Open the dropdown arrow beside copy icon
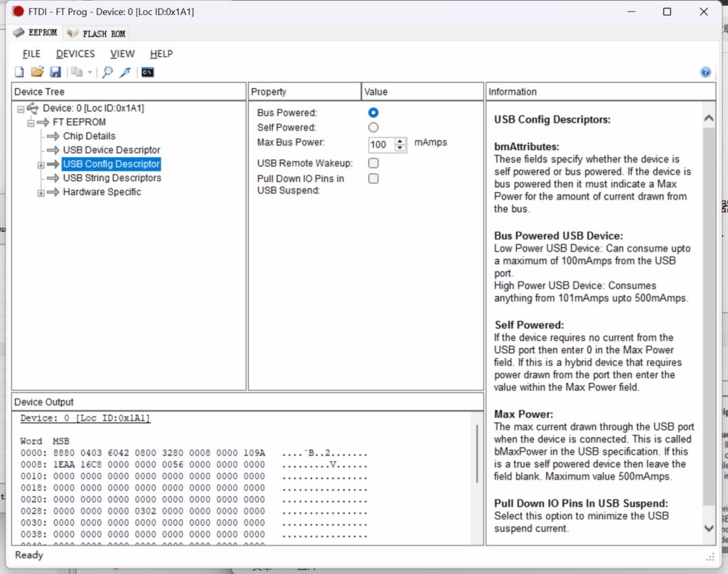728x574 pixels. (90, 72)
